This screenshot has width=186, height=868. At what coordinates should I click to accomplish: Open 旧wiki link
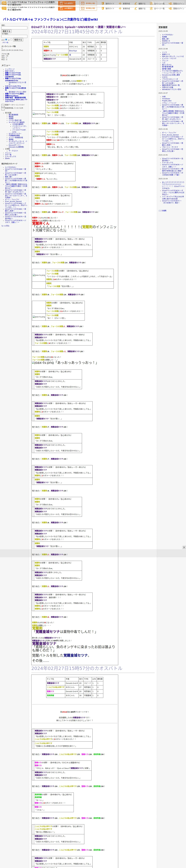pos(7,158)
